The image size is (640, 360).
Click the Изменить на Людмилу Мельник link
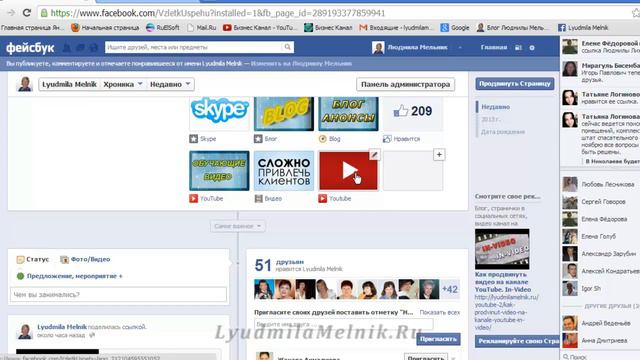[301, 64]
